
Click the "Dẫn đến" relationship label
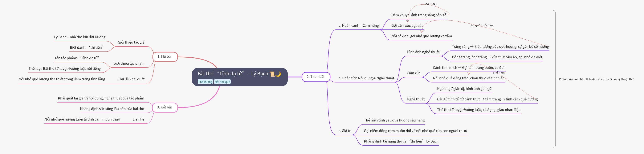coord(431,5)
